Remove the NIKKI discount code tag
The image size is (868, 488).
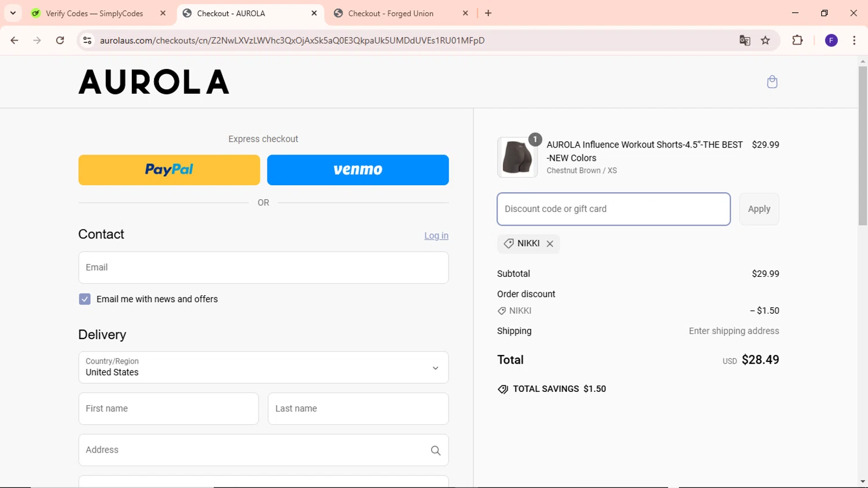point(550,244)
